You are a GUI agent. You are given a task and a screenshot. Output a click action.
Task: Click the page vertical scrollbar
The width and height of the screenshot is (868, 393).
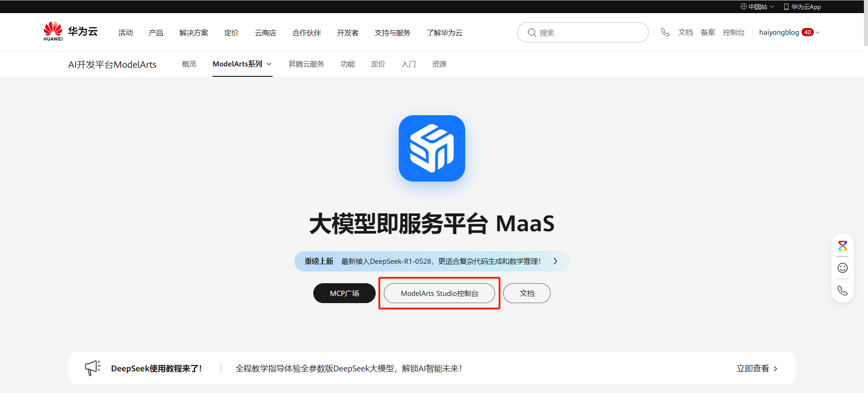[x=866, y=23]
